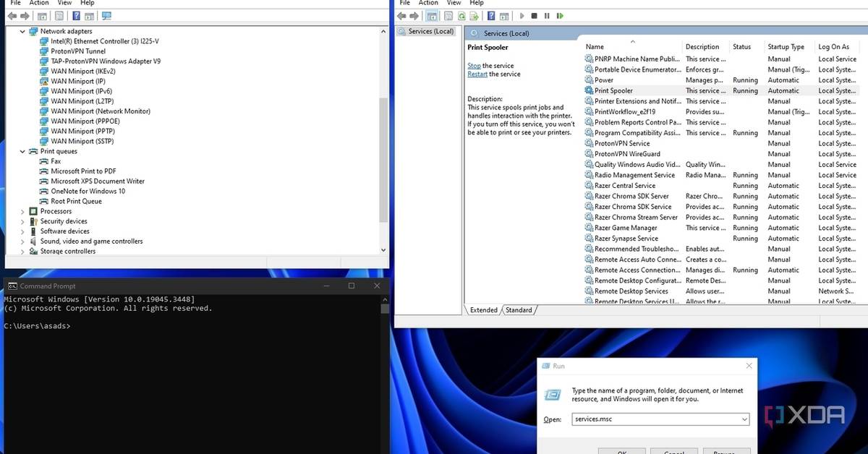Expand the Processors device category

(22, 212)
